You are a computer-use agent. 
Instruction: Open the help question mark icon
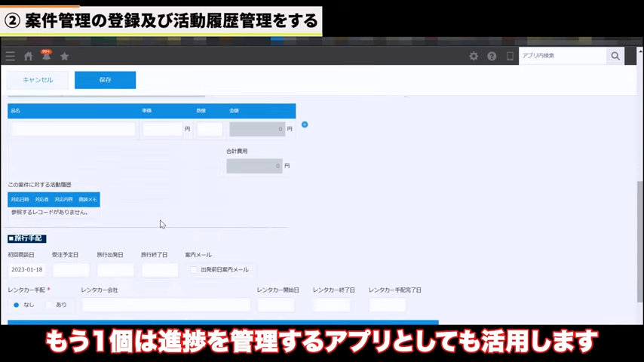(492, 57)
